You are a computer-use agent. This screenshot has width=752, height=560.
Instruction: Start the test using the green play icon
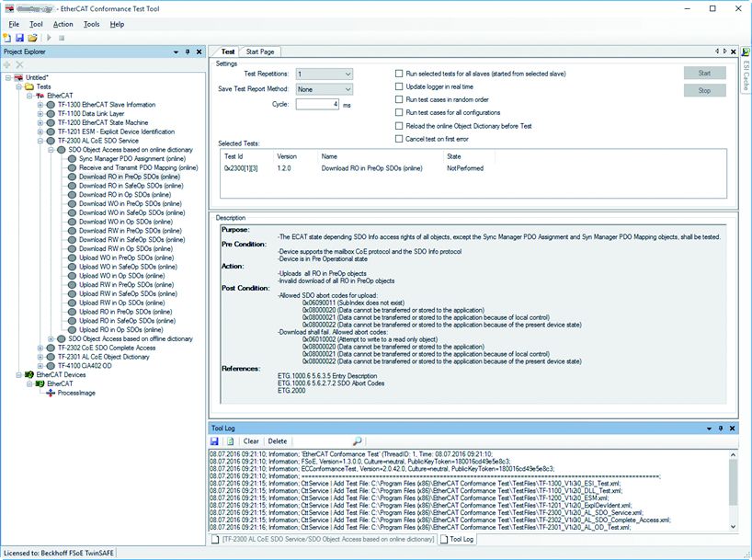49,37
